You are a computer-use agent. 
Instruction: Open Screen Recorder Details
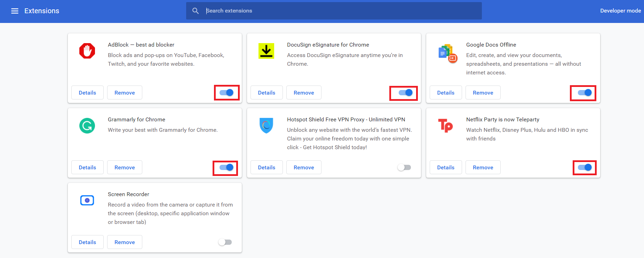click(x=87, y=242)
